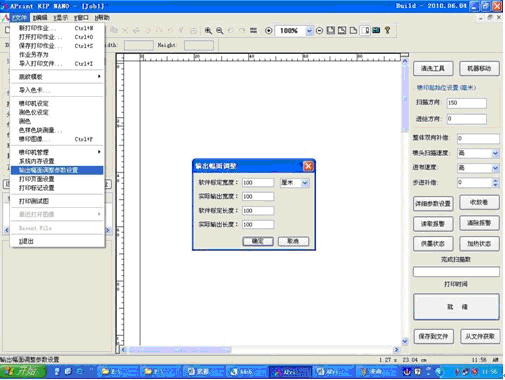
Task: Click the zoom in magnifier icon
Action: (x=208, y=31)
